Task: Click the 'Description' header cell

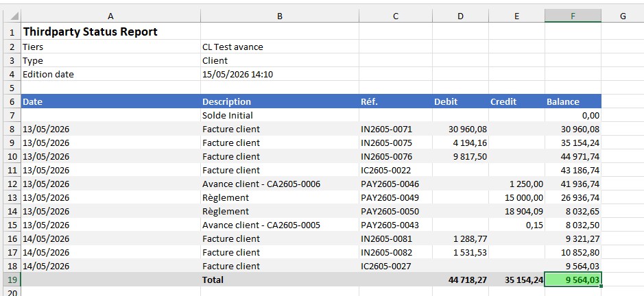Action: coord(280,101)
